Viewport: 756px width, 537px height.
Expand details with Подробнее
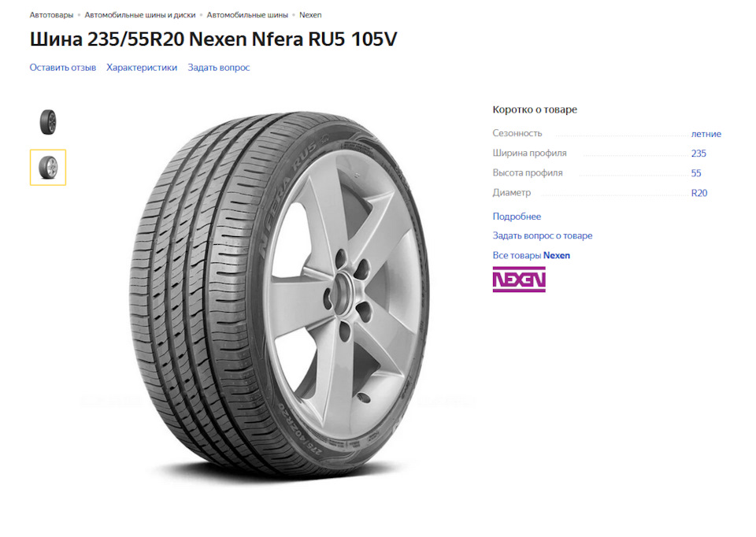(x=517, y=217)
